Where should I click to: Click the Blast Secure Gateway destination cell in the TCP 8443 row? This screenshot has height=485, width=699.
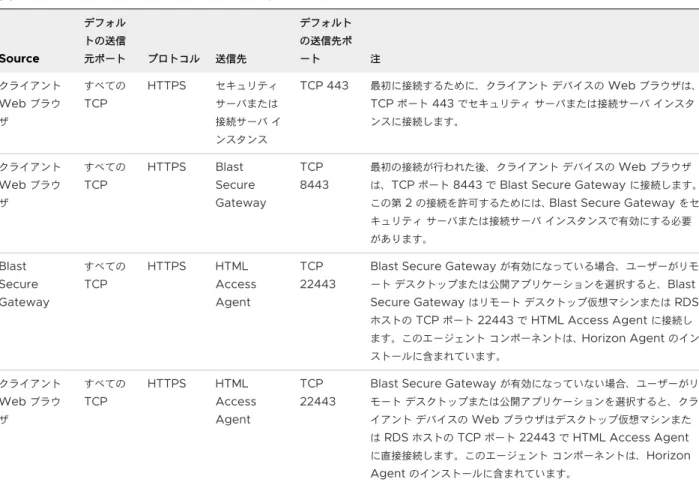241,185
